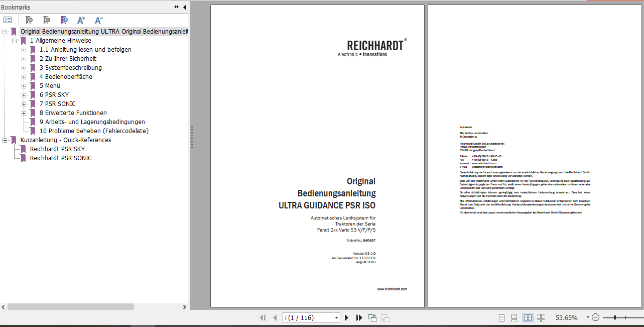The height and width of the screenshot is (327, 644).
Task: Open the zoom percentage dropdown arrow
Action: tap(587, 317)
